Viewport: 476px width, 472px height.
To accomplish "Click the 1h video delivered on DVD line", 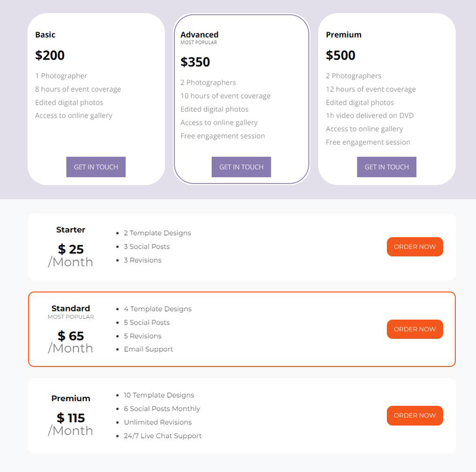I will point(369,115).
